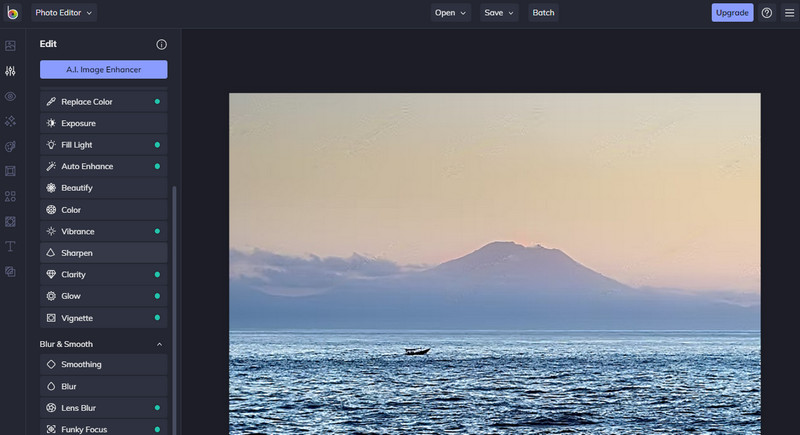
Task: Expand the Save dropdown menu
Action: point(498,13)
